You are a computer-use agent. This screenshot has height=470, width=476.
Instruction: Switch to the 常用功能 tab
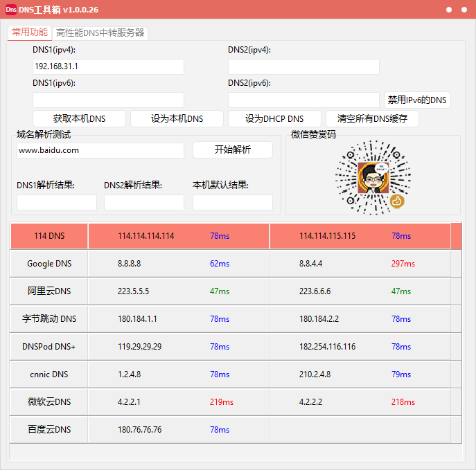click(x=30, y=32)
